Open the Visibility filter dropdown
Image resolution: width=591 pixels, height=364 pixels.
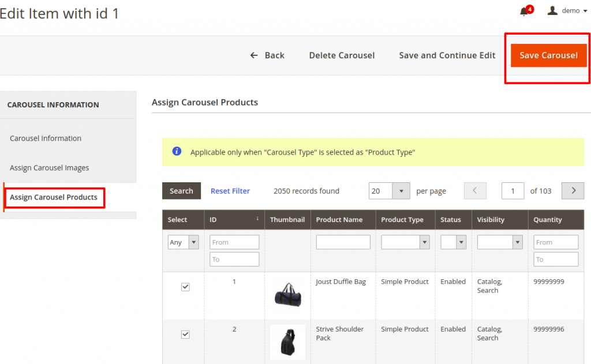[500, 242]
